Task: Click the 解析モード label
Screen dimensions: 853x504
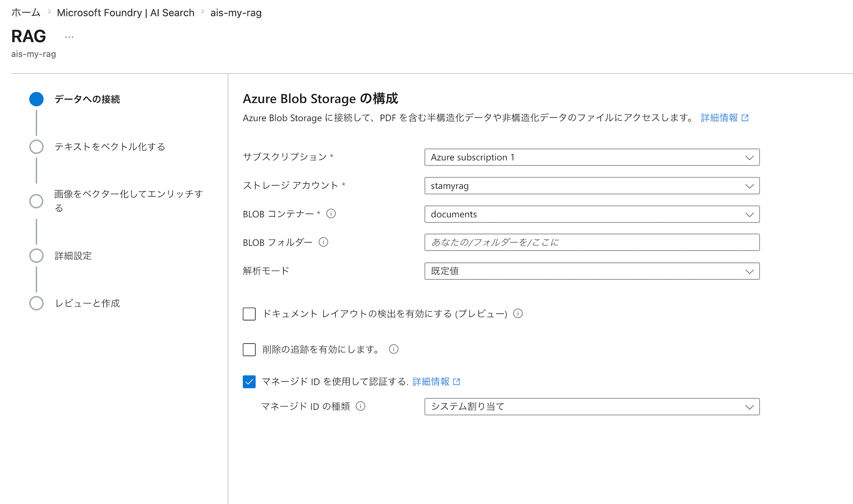Action: 266,271
